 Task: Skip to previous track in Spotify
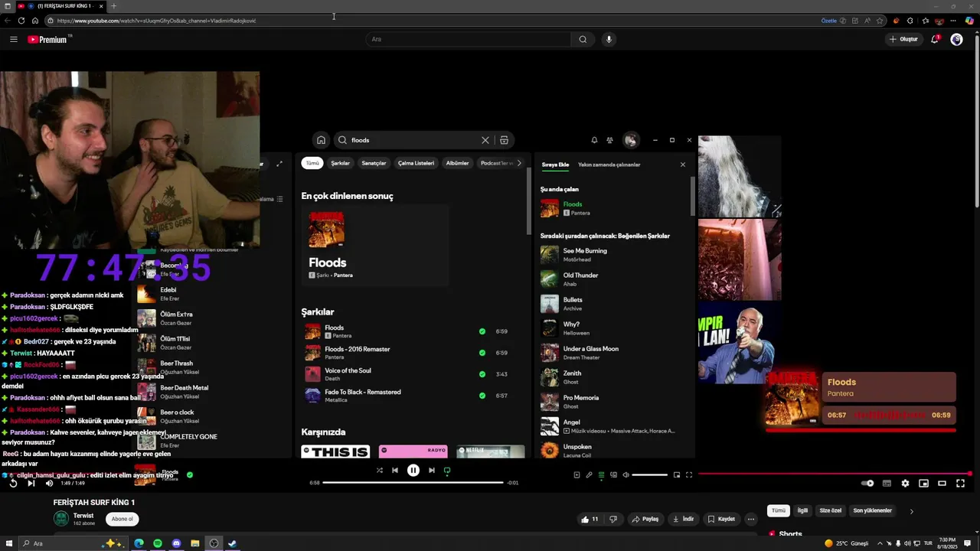point(395,471)
